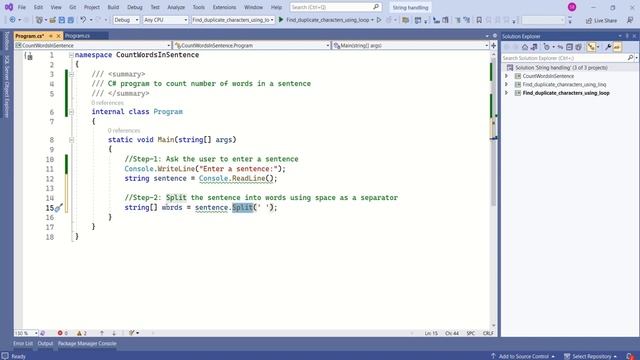Open the Extensions menu
The width and height of the screenshot is (640, 360).
224,7
